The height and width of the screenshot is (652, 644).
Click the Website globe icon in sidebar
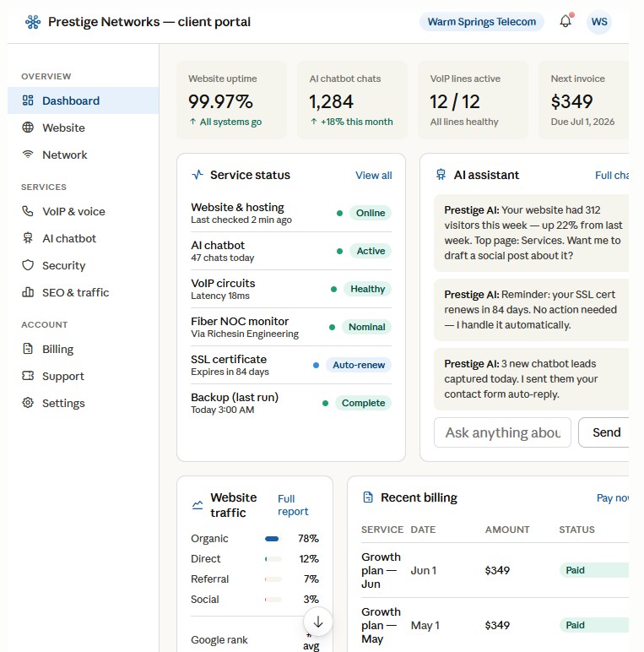tap(28, 128)
